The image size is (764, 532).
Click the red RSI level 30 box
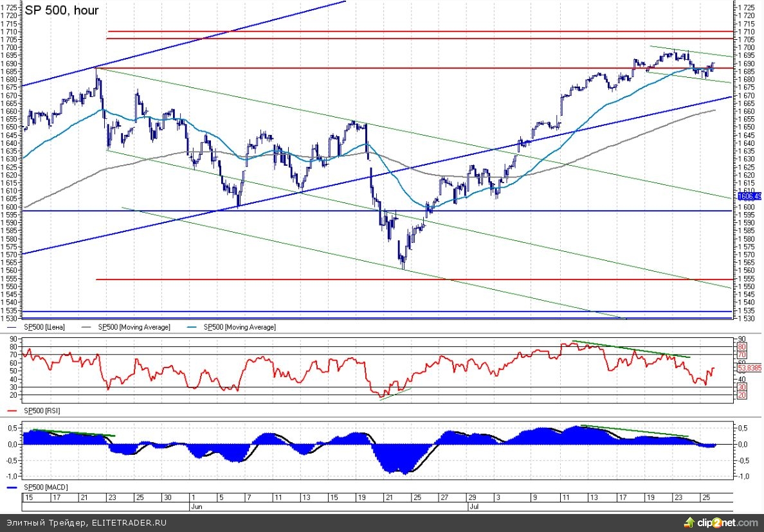(x=741, y=387)
